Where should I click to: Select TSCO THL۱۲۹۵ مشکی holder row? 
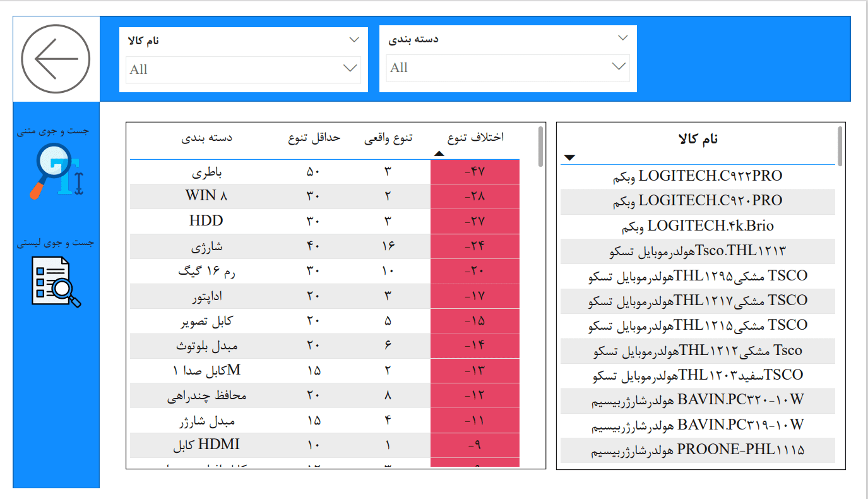click(698, 276)
